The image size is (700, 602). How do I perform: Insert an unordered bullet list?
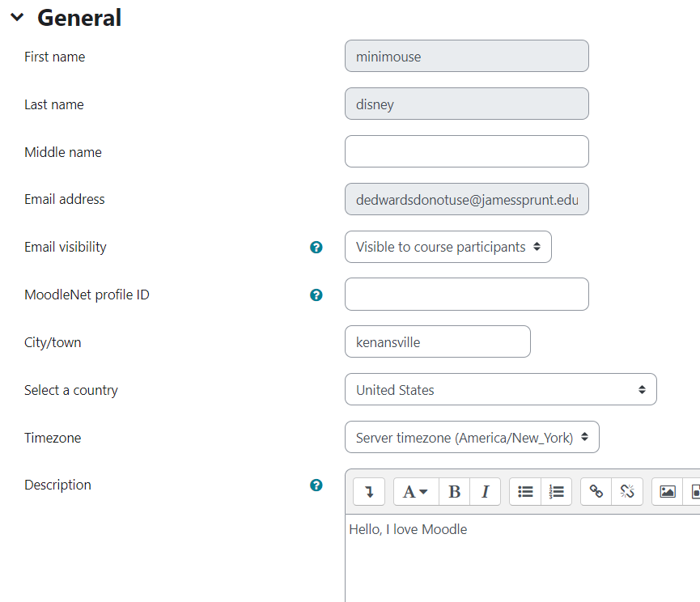[525, 492]
